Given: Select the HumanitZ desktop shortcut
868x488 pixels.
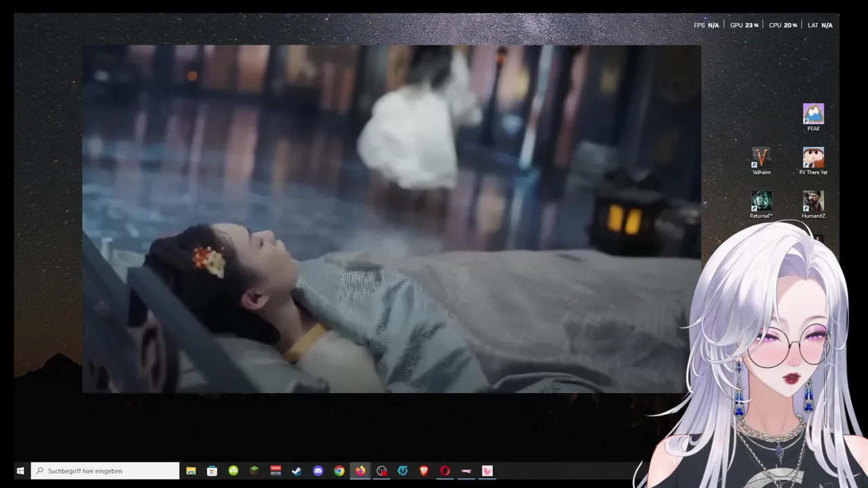Looking at the screenshot, I should [x=813, y=205].
